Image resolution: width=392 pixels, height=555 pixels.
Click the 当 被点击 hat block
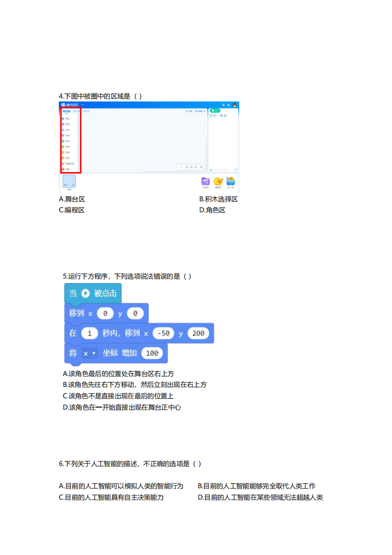point(93,293)
